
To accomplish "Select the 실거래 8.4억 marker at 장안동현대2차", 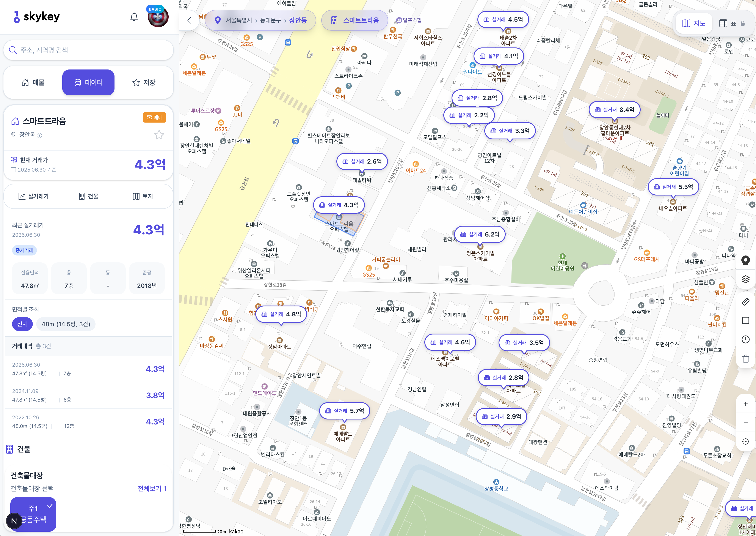I will pos(615,110).
